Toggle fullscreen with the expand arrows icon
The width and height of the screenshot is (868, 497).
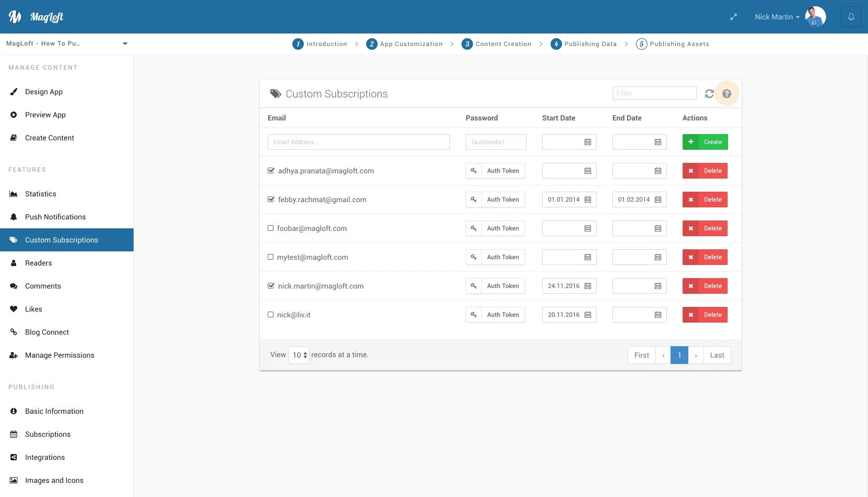[733, 17]
